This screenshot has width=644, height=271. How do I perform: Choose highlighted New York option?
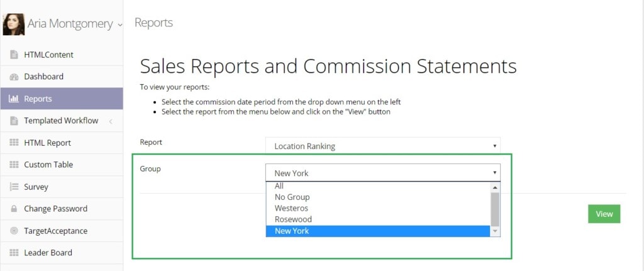(x=378, y=231)
